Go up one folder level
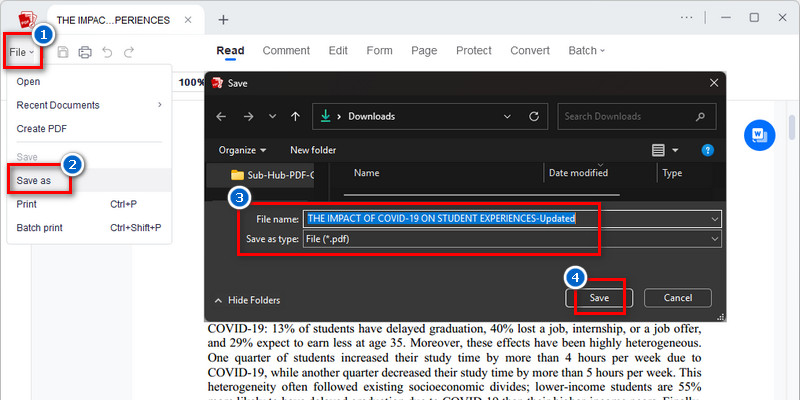Screen dimensions: 800x400 click(x=295, y=116)
